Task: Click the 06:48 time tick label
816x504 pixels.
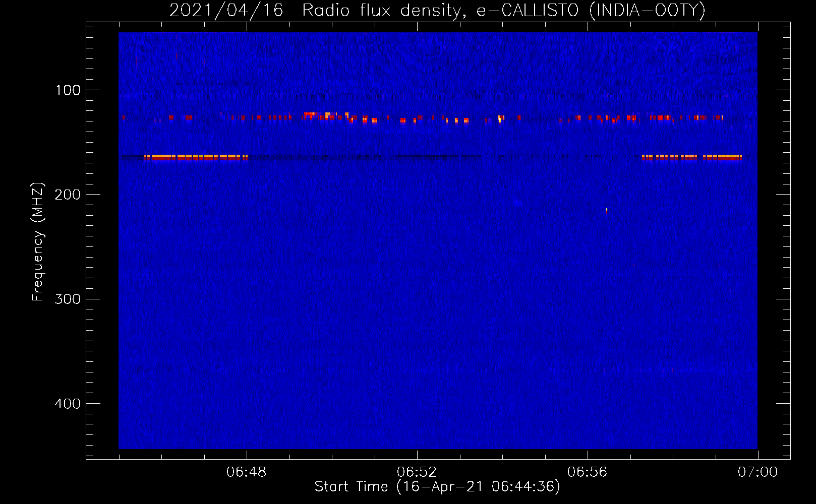Action: [x=247, y=472]
